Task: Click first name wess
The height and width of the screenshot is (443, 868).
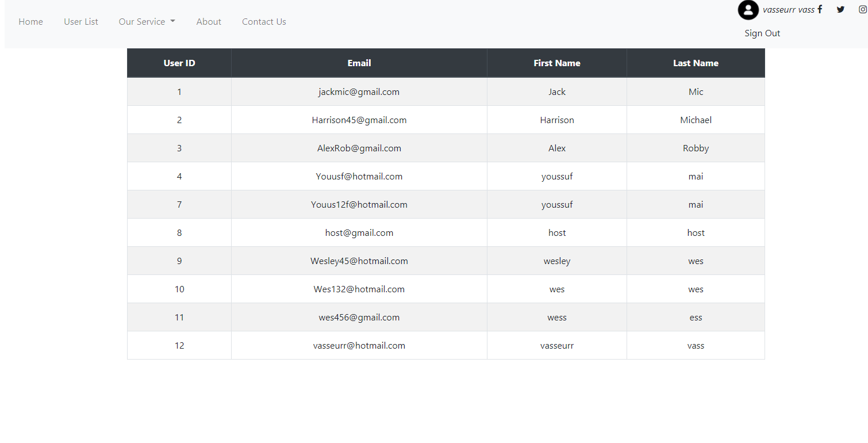Action: [557, 318]
